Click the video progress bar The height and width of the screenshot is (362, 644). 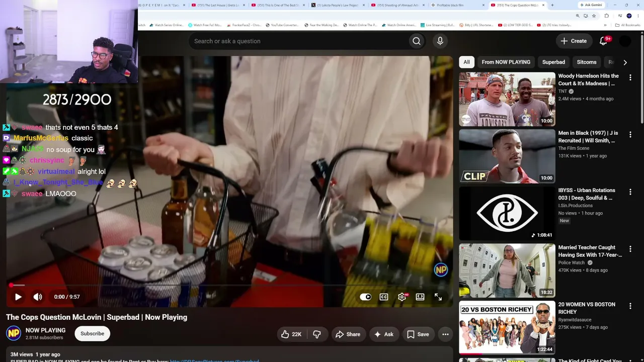[229, 285]
